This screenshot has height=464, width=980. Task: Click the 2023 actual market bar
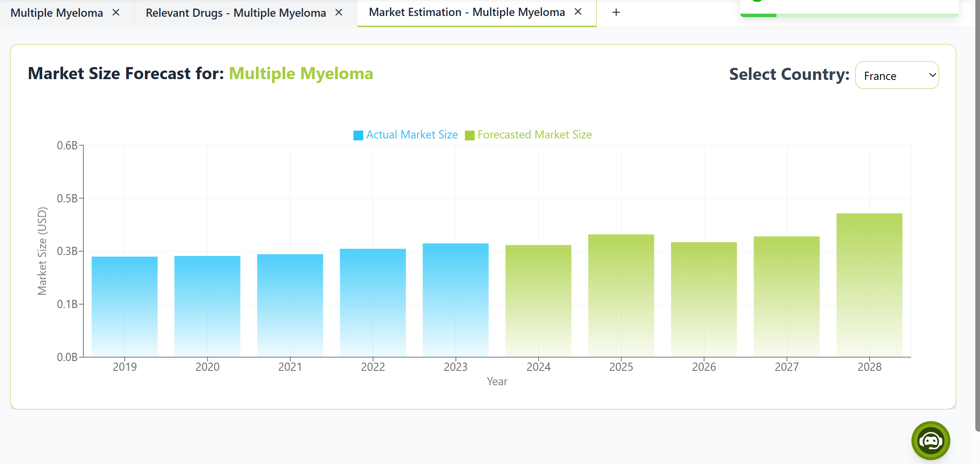tap(455, 300)
